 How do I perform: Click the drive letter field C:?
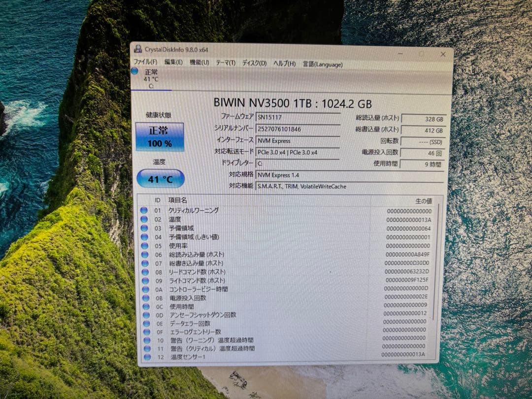297,164
